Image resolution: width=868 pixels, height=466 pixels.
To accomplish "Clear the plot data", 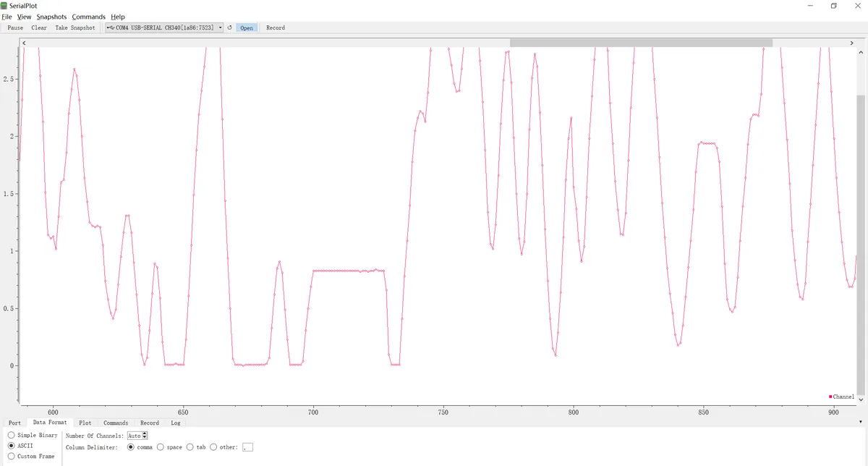I will (39, 27).
